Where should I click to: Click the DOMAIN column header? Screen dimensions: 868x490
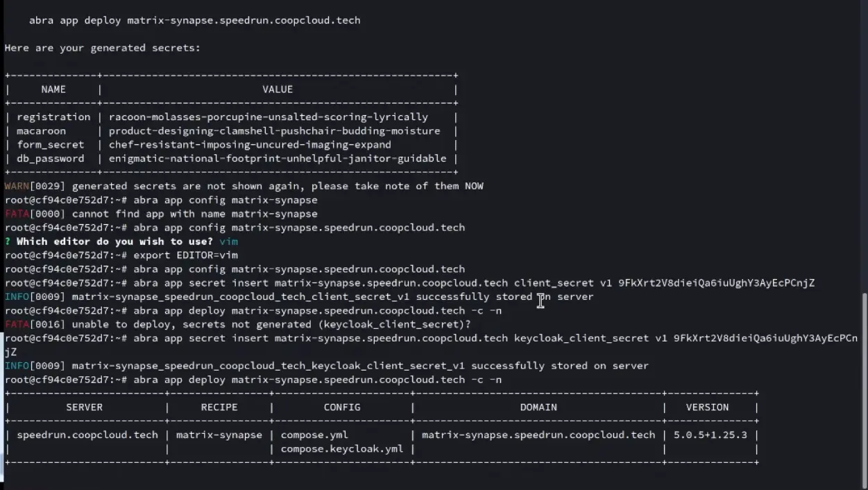[538, 407]
